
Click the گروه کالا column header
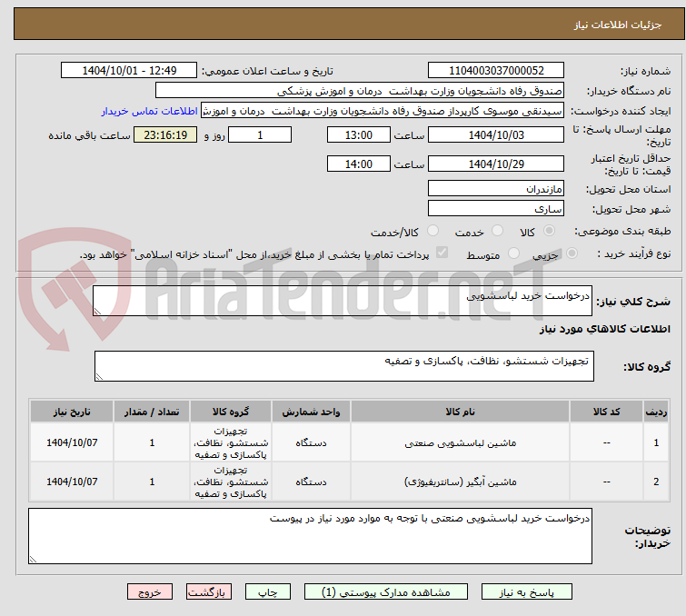point(231,412)
